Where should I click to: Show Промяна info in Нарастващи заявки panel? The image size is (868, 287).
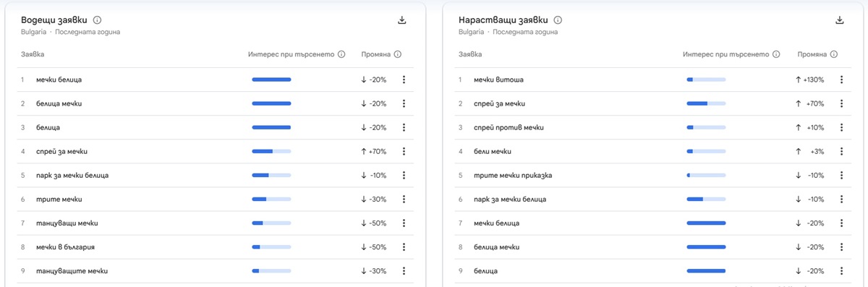tap(835, 54)
